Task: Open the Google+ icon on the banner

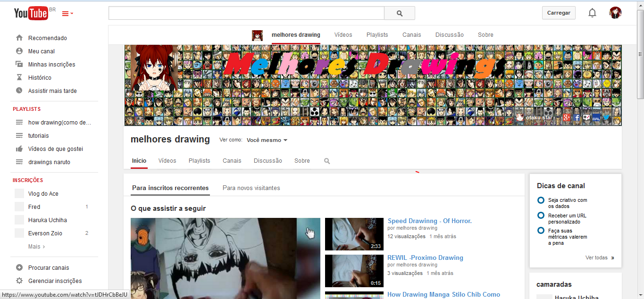Action: click(x=567, y=118)
